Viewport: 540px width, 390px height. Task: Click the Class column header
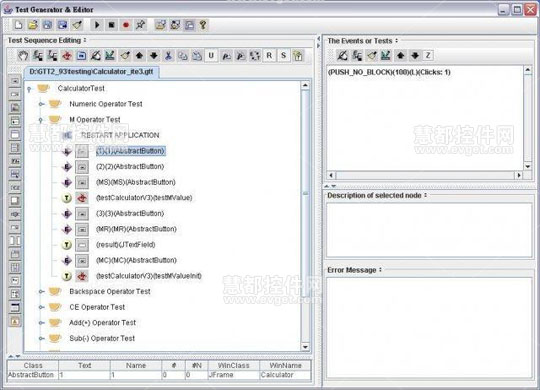click(x=33, y=366)
